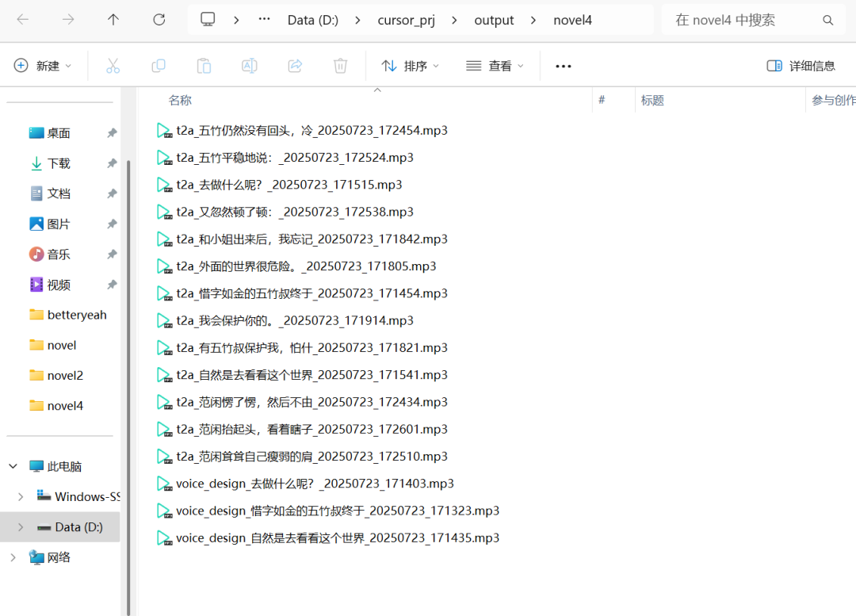Open the 排序 dropdown menu
Image resolution: width=856 pixels, height=616 pixels.
pyautogui.click(x=410, y=66)
